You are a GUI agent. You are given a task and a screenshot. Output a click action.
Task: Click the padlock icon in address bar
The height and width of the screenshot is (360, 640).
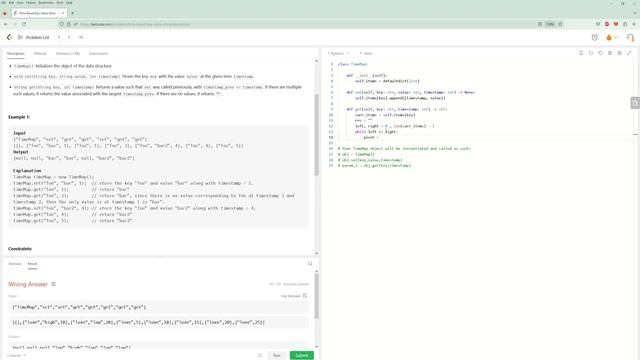tap(69, 24)
